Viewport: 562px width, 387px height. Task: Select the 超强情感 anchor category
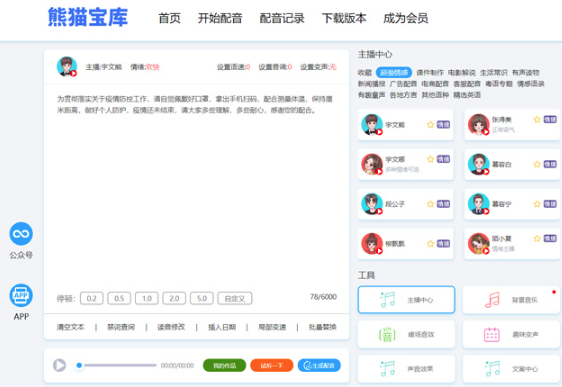pyautogui.click(x=394, y=72)
